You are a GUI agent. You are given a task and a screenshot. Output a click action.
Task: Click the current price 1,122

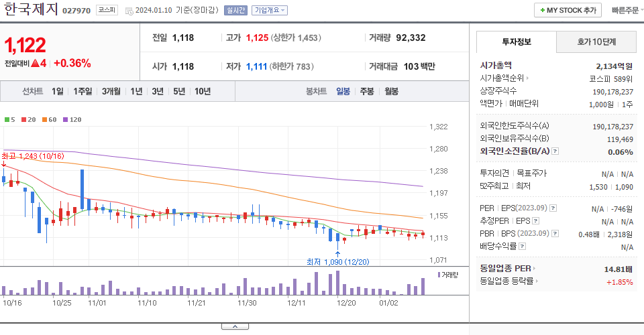[x=25, y=45]
